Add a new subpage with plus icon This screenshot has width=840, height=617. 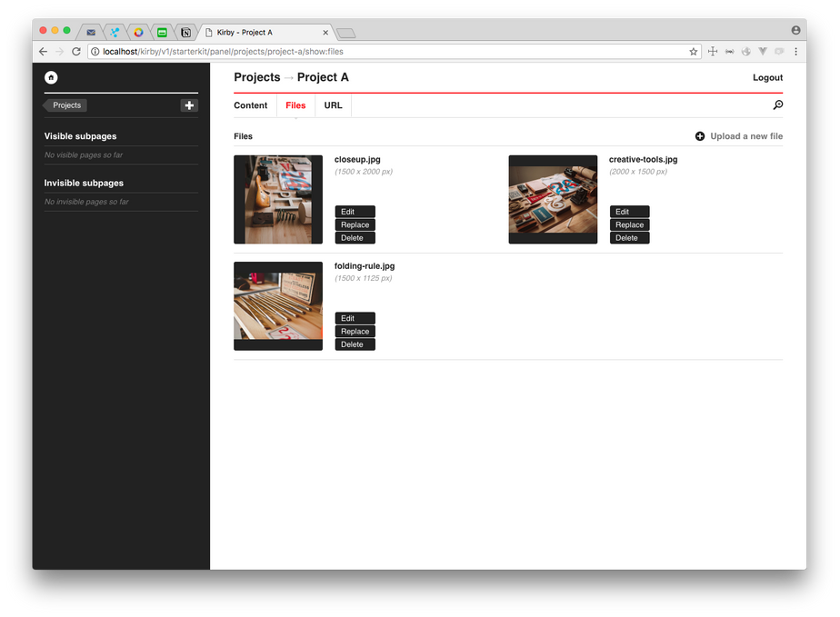[189, 105]
